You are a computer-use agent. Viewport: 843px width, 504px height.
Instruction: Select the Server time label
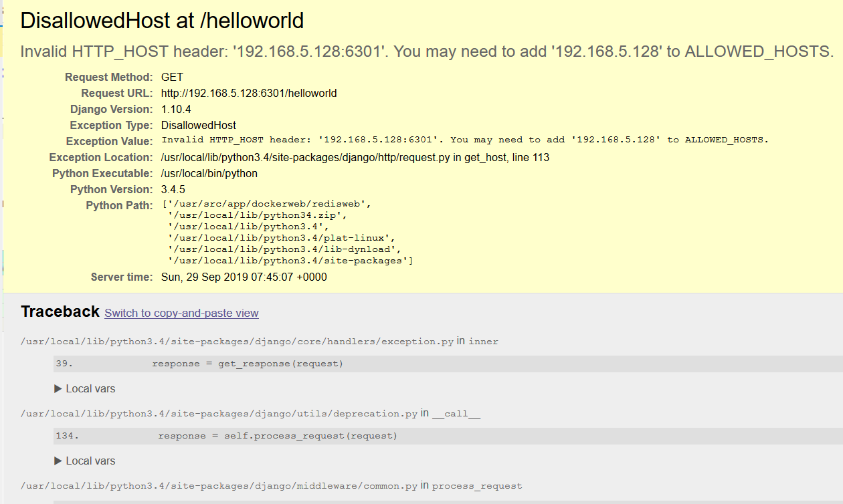coord(122,277)
